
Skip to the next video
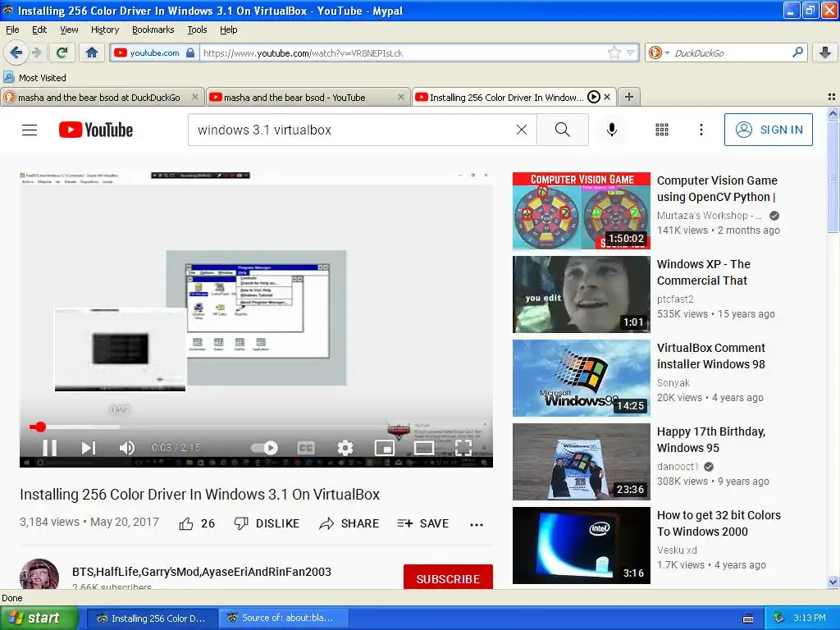point(89,447)
